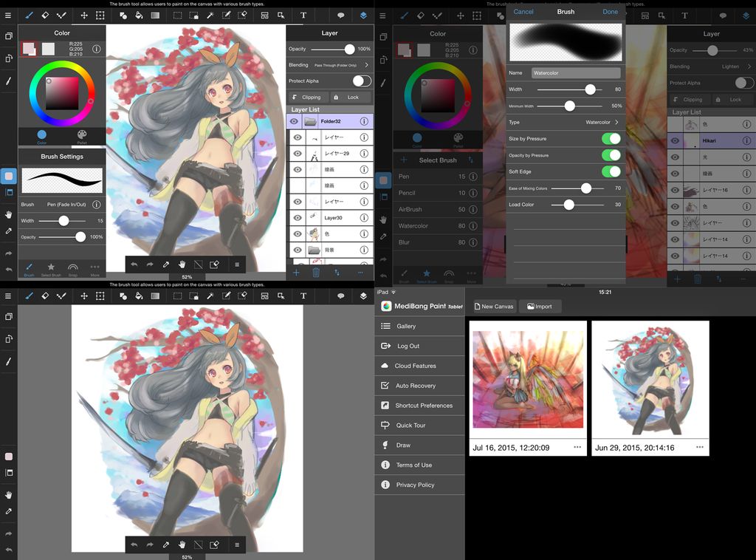Toggle the Layers panel icon in top-left toolbar
This screenshot has width=756, height=560.
[x=363, y=16]
